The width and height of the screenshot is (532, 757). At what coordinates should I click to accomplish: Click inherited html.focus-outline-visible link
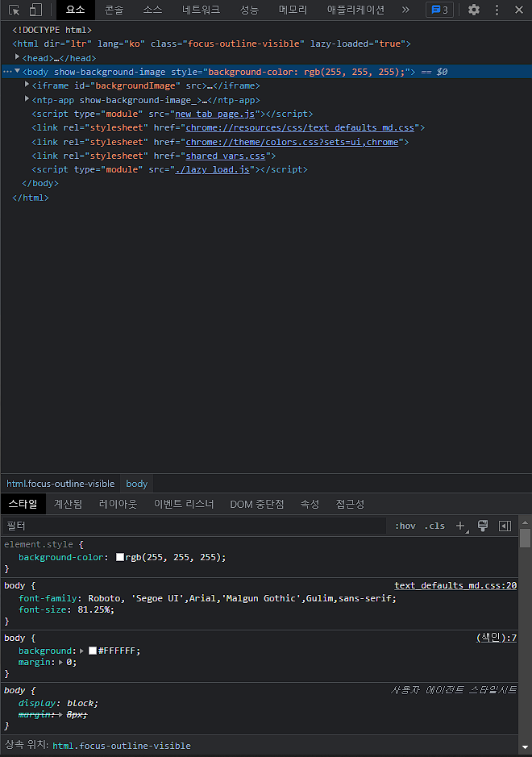click(122, 746)
